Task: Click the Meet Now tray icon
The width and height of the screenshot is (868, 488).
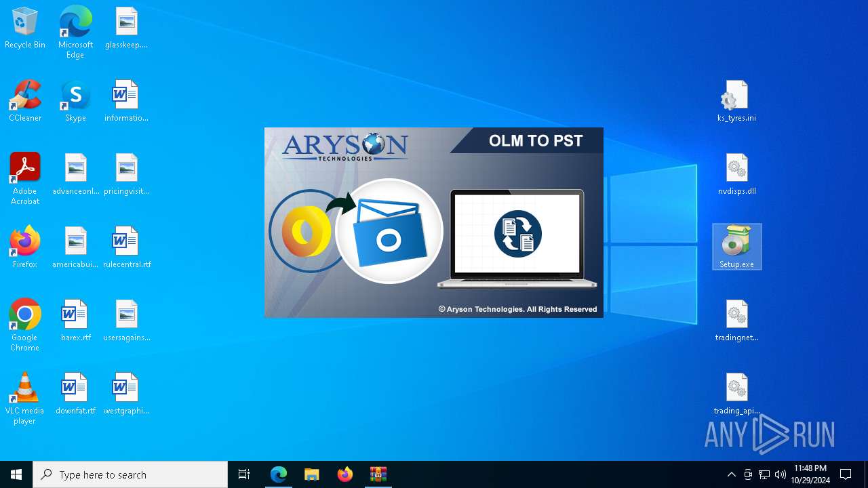Action: pyautogui.click(x=748, y=474)
